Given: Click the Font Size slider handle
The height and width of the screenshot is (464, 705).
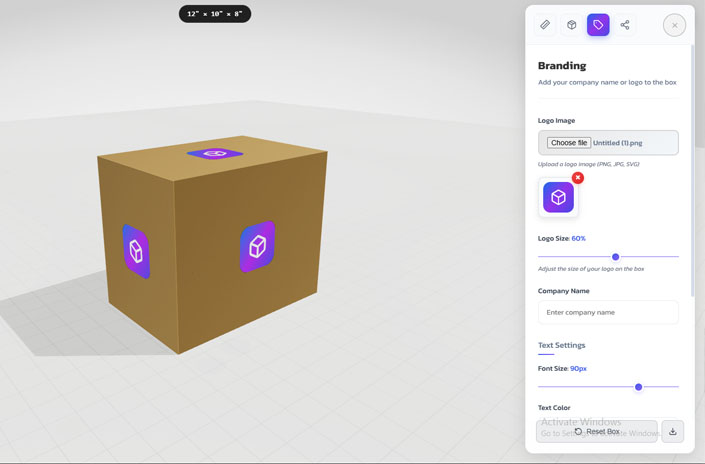Looking at the screenshot, I should [x=638, y=387].
